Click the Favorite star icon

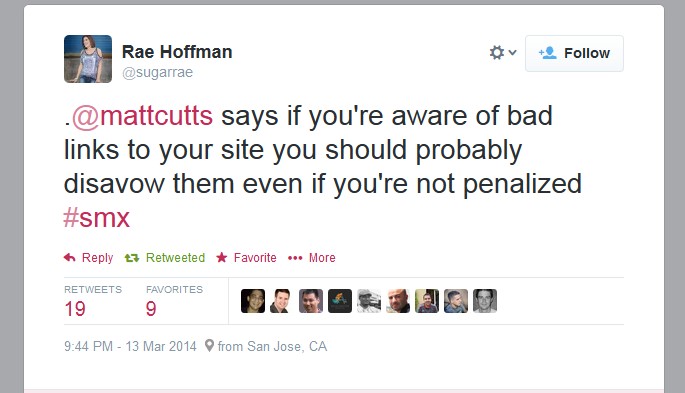(222, 257)
